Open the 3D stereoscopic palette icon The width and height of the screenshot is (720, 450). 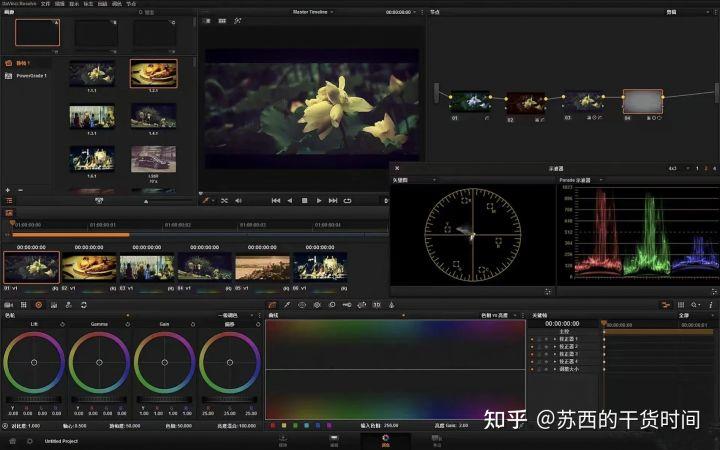[377, 305]
